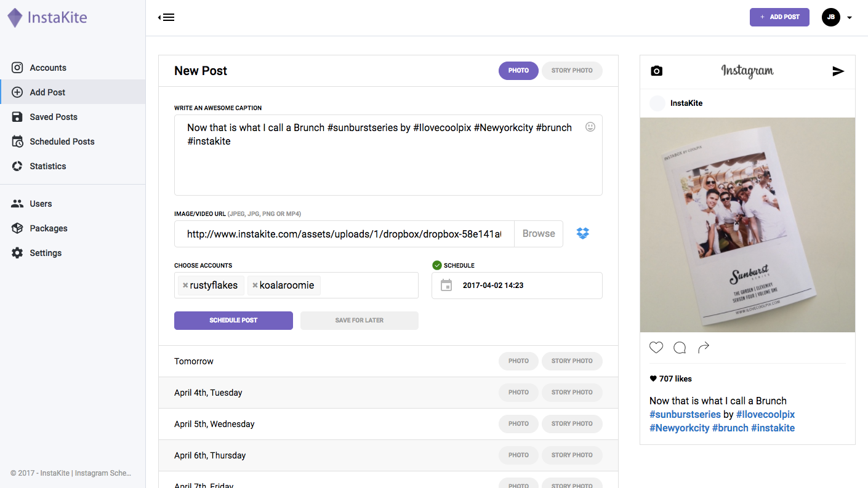868x488 pixels.
Task: Click the image/video URL field
Action: tap(344, 234)
